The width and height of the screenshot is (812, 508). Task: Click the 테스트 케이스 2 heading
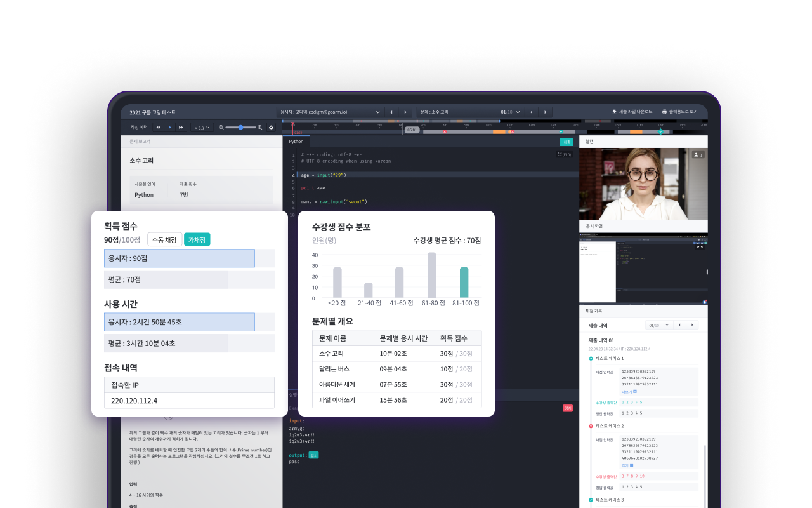point(610,426)
